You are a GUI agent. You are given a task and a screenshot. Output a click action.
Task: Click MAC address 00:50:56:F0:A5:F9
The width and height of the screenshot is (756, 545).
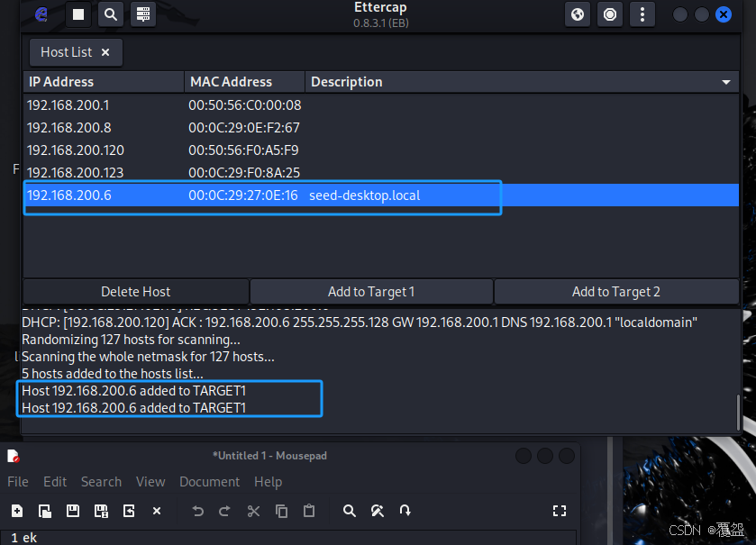tap(243, 150)
